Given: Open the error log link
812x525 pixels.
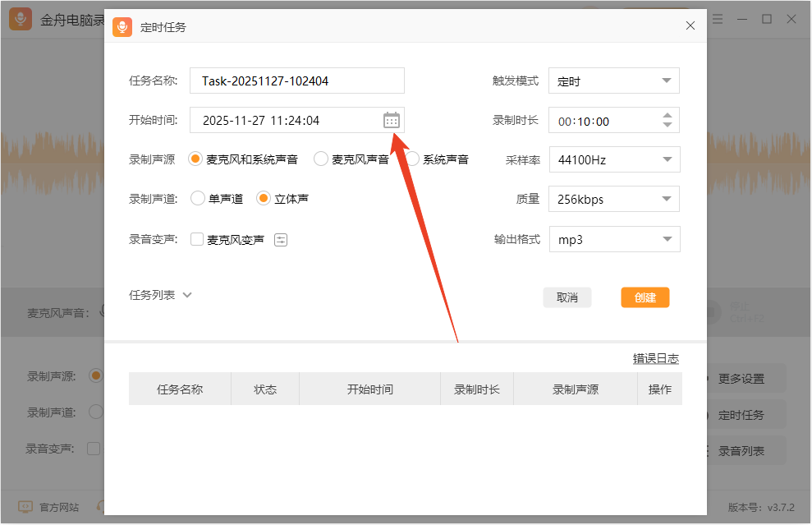Looking at the screenshot, I should (656, 359).
